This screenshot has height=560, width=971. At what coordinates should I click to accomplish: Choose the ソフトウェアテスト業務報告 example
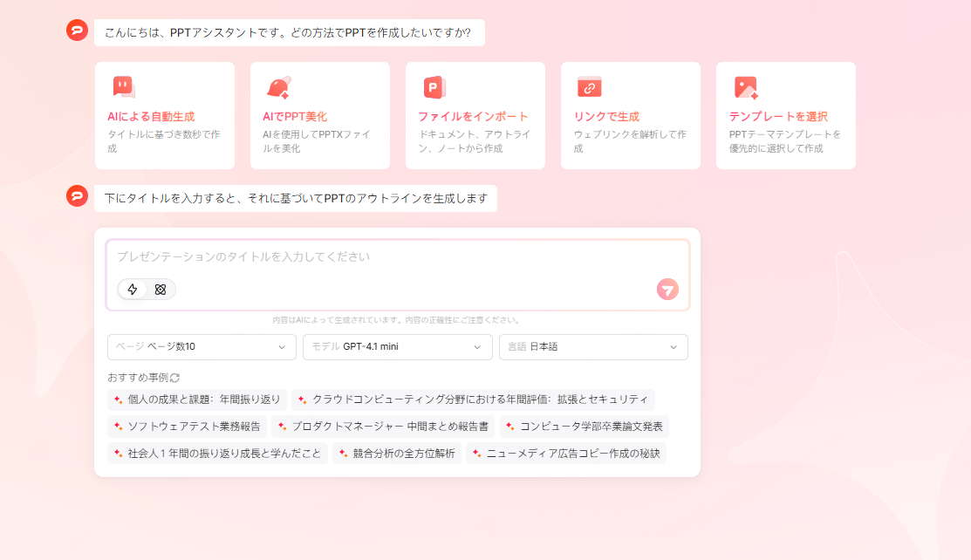click(x=187, y=427)
